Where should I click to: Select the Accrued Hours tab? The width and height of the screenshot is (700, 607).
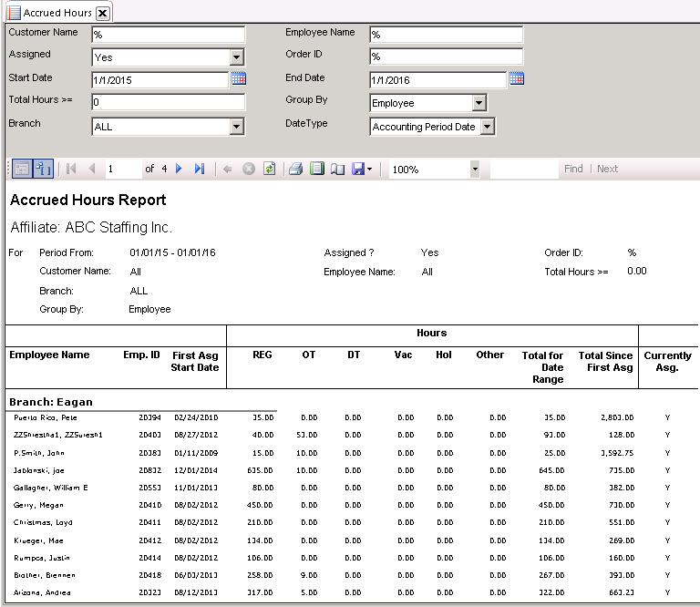(x=57, y=13)
